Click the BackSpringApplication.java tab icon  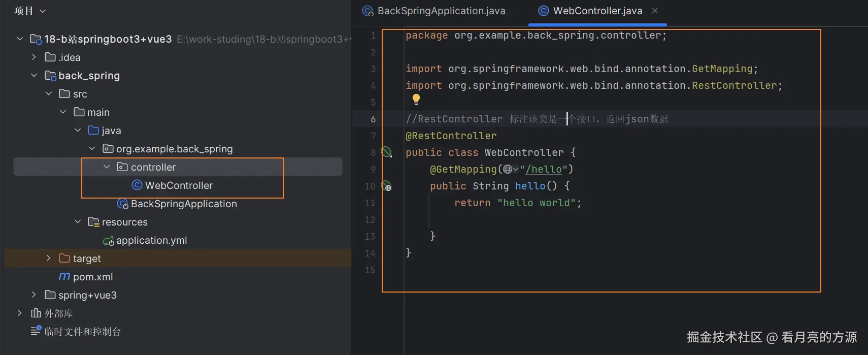tap(368, 11)
